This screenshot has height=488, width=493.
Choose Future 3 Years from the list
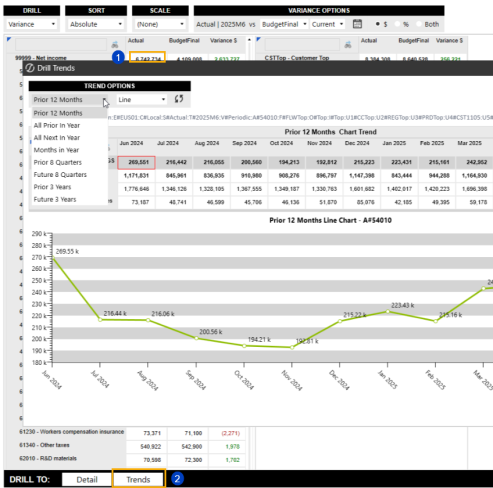55,199
